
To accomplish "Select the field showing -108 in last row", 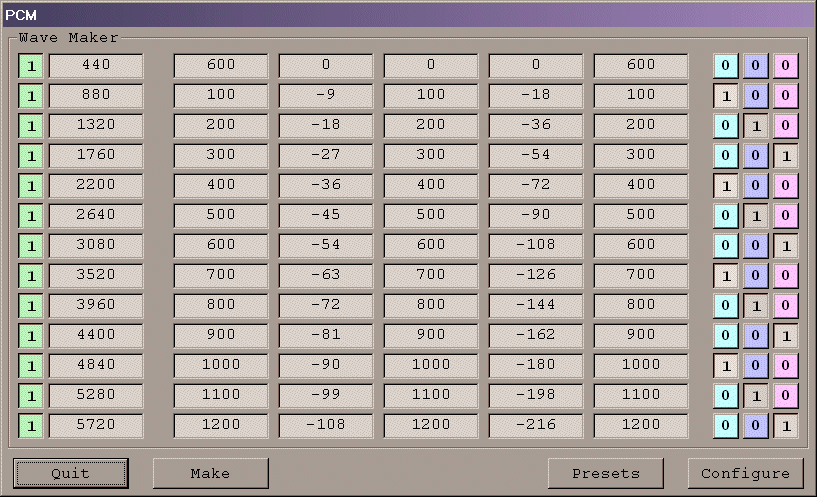I will (325, 426).
